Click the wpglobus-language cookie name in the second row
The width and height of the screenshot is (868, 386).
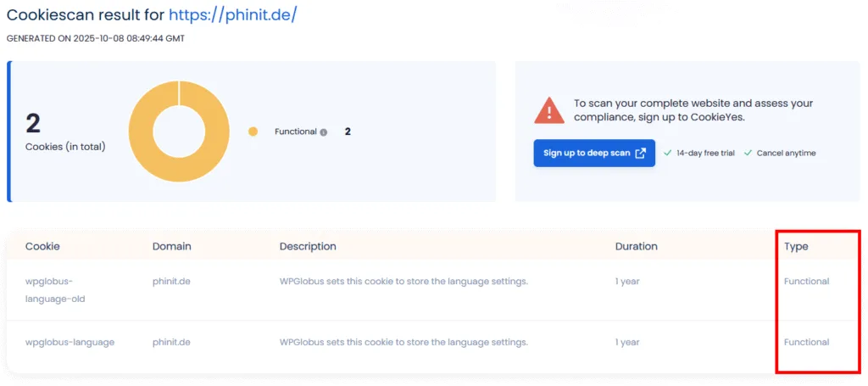tap(70, 342)
